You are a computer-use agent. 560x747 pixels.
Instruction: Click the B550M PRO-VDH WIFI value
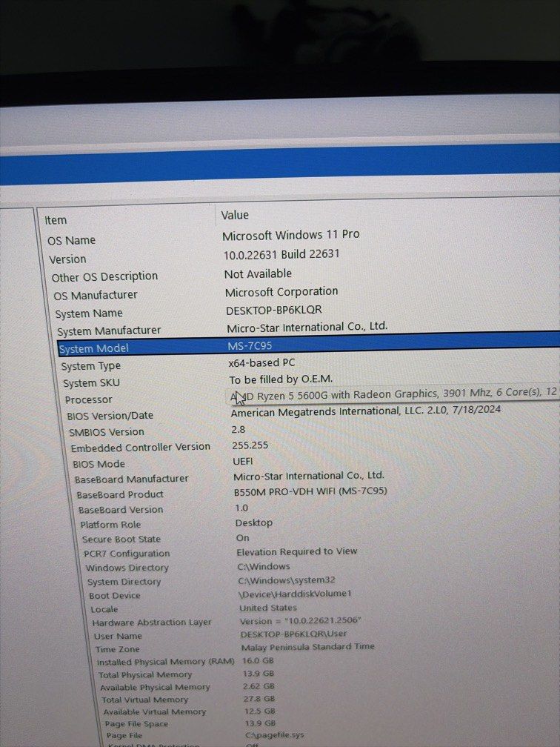[310, 491]
